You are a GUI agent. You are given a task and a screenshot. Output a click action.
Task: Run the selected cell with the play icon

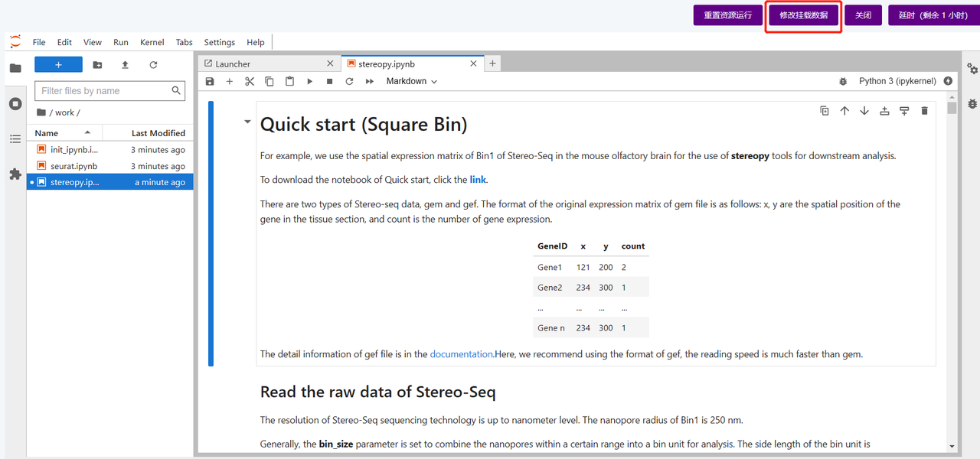[309, 81]
